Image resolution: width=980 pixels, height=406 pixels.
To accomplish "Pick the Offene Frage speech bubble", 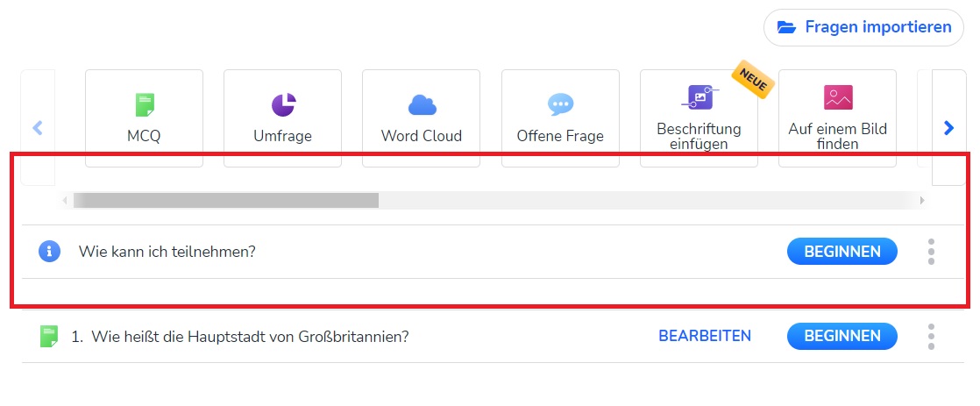I will pyautogui.click(x=560, y=118).
